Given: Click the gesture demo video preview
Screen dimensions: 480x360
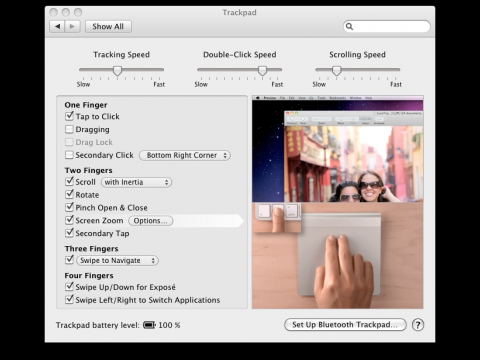Looking at the screenshot, I should (338, 202).
